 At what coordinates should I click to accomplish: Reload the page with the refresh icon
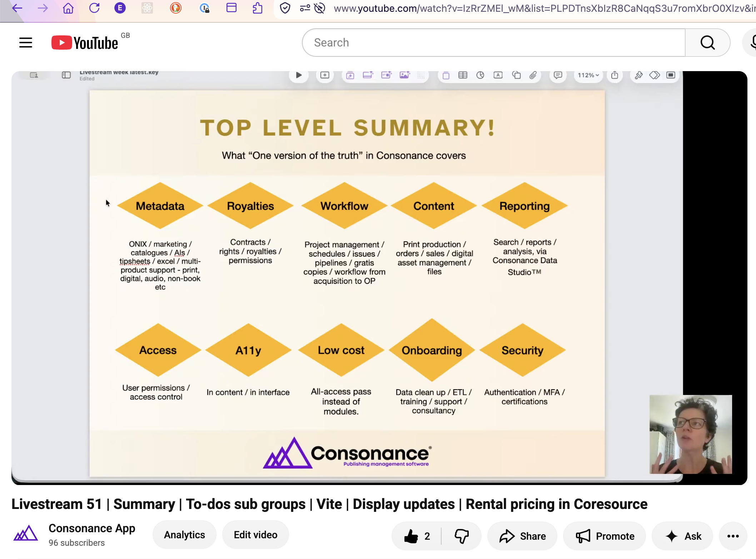(x=94, y=8)
